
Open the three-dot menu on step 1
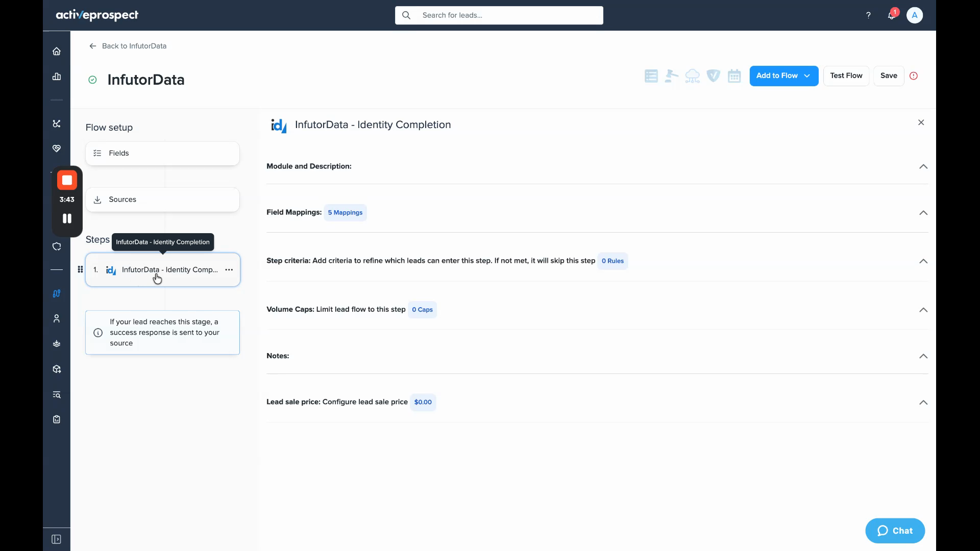point(229,270)
